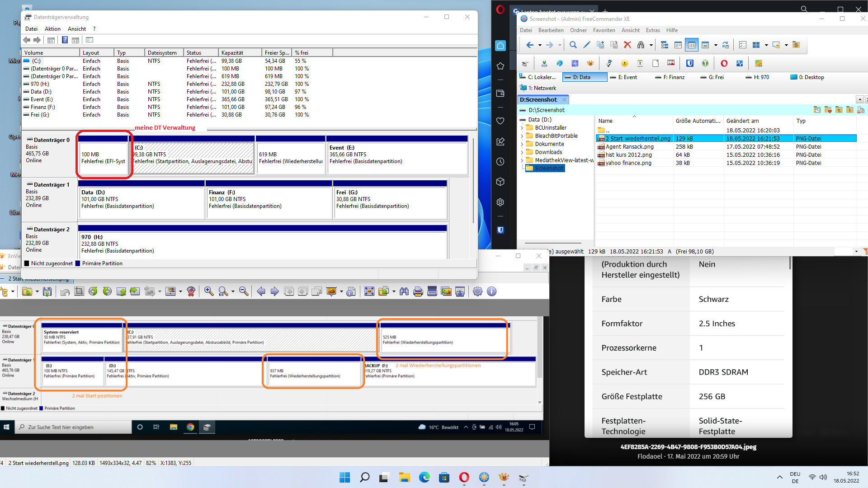Select Agent Ransack.png in file list
This screenshot has height=488, width=868.
(x=629, y=147)
